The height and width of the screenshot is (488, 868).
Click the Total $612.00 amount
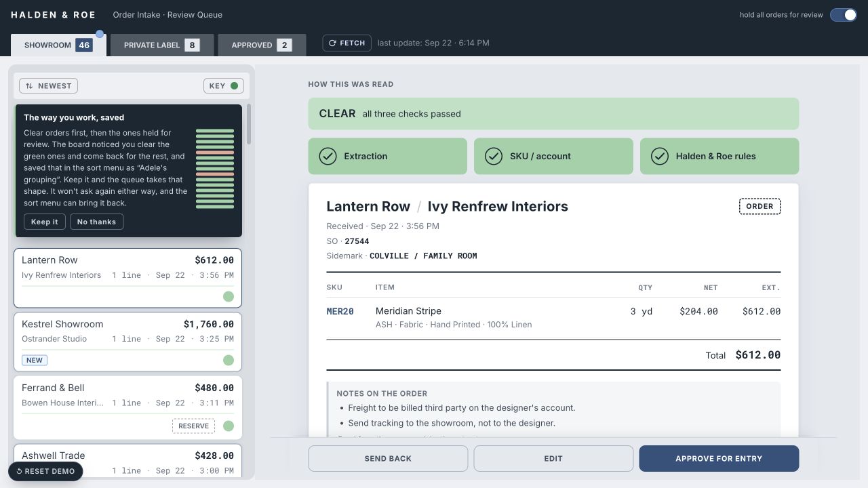757,355
